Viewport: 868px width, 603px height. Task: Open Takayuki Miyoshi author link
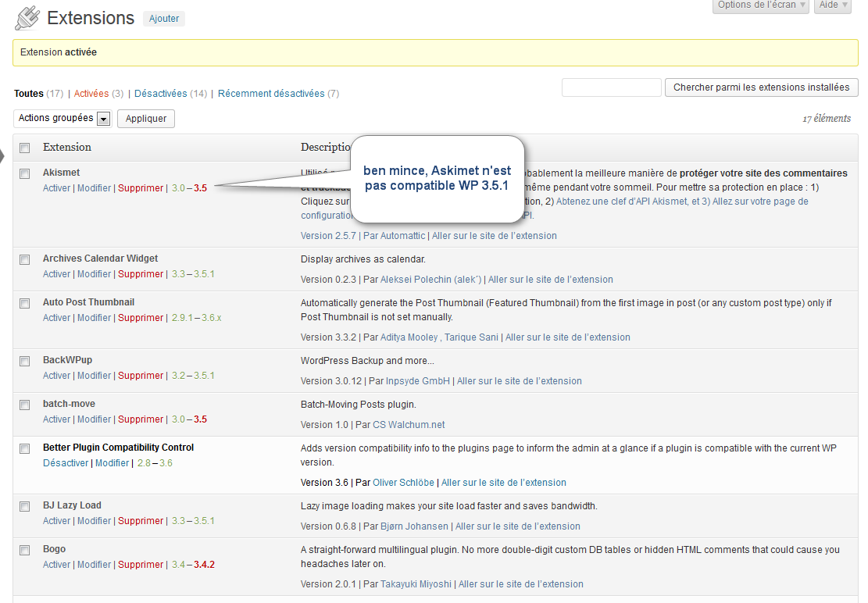pyautogui.click(x=416, y=584)
